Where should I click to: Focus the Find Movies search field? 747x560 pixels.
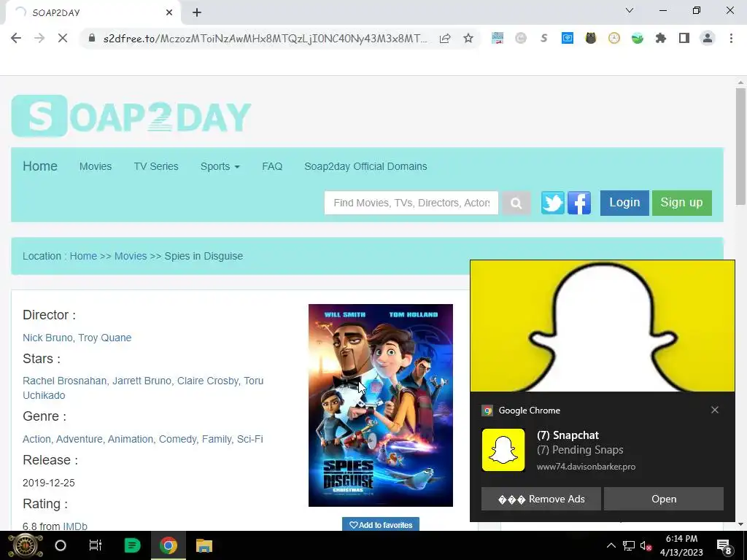[x=411, y=203]
